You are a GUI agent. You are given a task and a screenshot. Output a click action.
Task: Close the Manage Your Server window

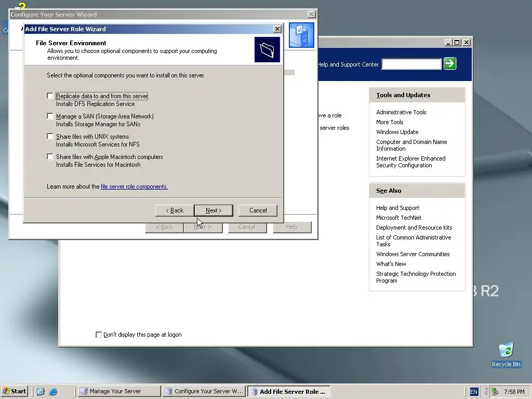pos(467,43)
